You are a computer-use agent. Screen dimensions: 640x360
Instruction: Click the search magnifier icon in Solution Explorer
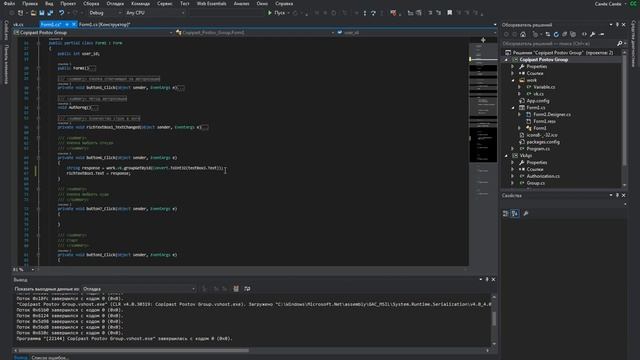tap(620, 44)
